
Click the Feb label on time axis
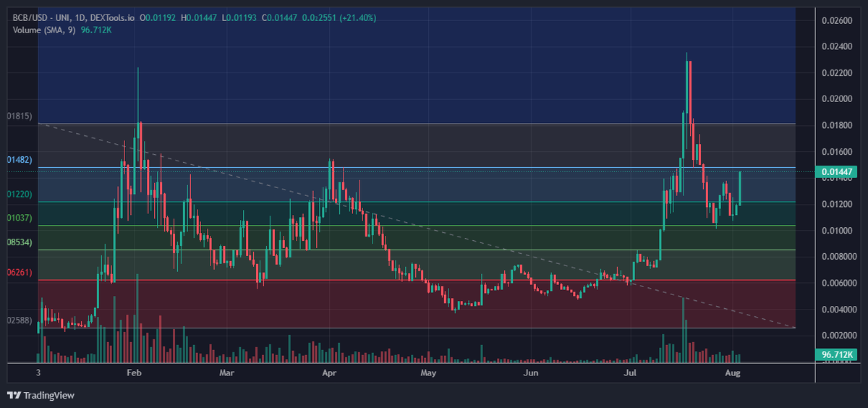coord(133,373)
